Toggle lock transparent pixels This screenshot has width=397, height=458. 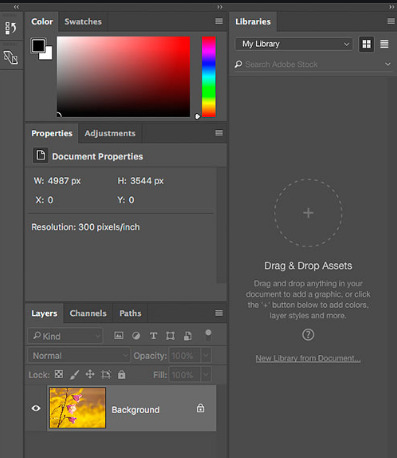click(x=59, y=374)
